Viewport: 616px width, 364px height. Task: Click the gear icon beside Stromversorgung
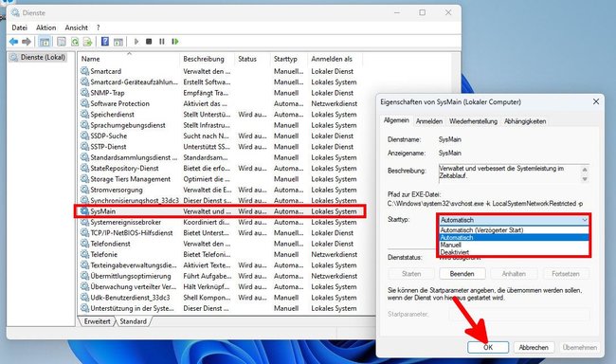[84, 190]
